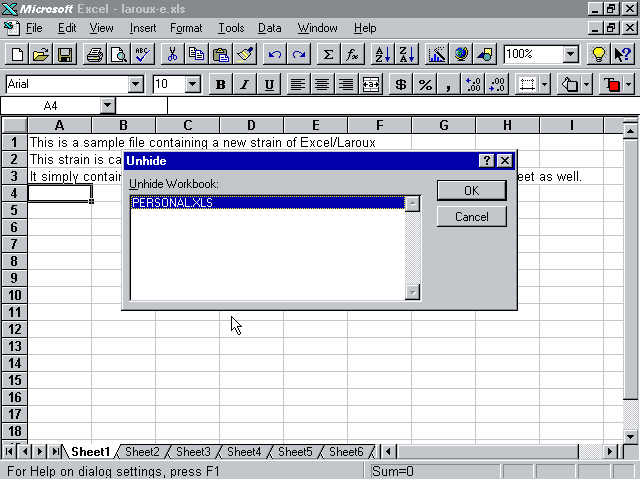
Task: Open the font size dropdown arrow
Action: pyautogui.click(x=192, y=84)
